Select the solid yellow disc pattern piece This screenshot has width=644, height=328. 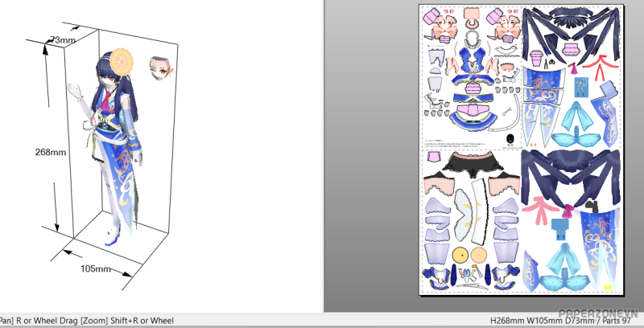pos(460,254)
